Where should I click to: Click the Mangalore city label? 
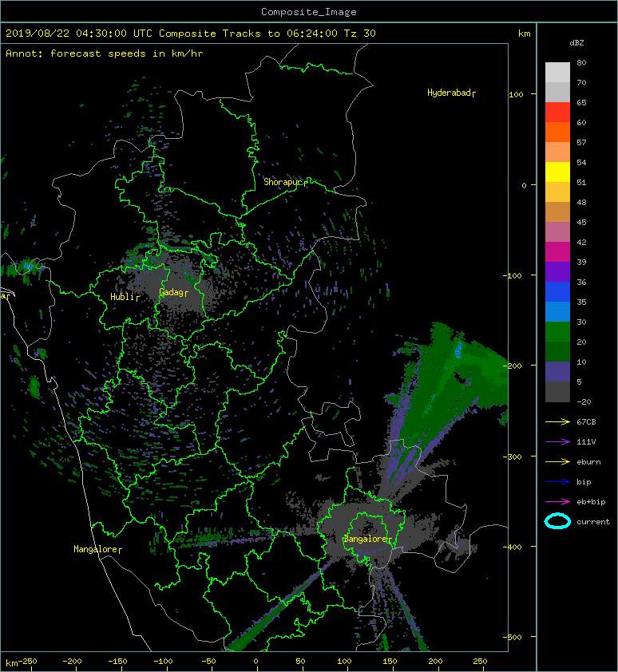pos(97,549)
